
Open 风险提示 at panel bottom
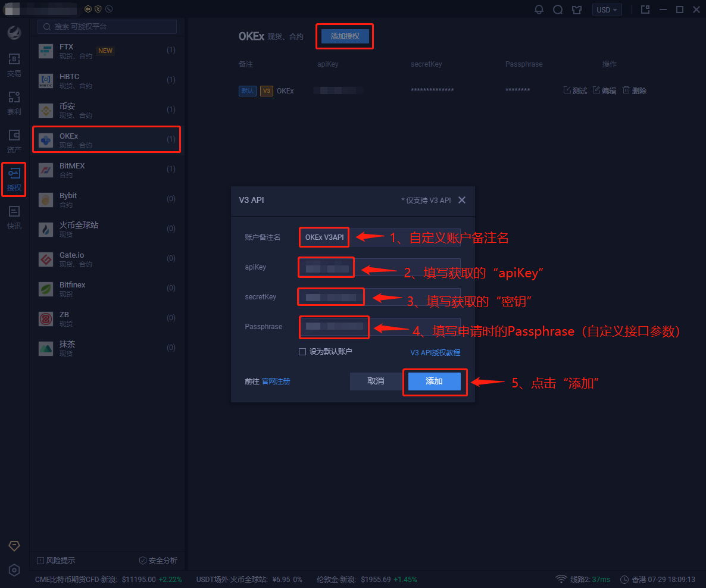tap(57, 561)
